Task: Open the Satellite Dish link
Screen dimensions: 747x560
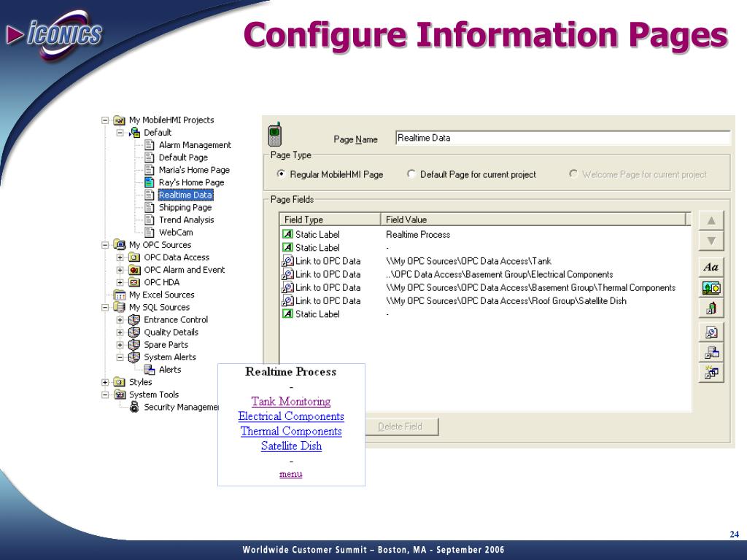Action: tap(291, 446)
